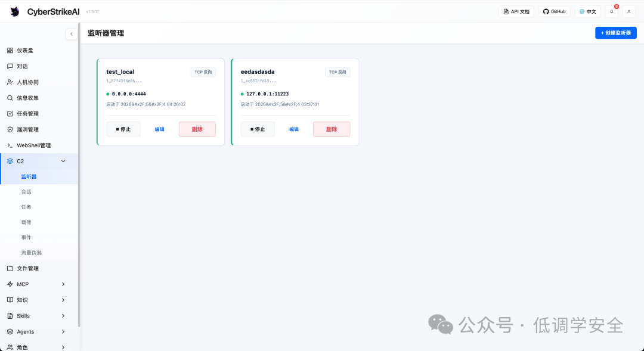
Task: Click the CyberStrikeAI cat logo
Action: click(x=15, y=11)
